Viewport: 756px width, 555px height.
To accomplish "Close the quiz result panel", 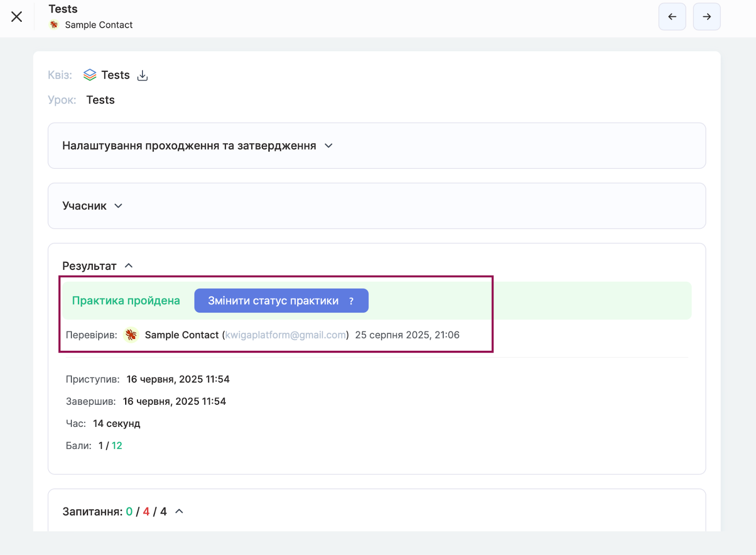I will [17, 17].
